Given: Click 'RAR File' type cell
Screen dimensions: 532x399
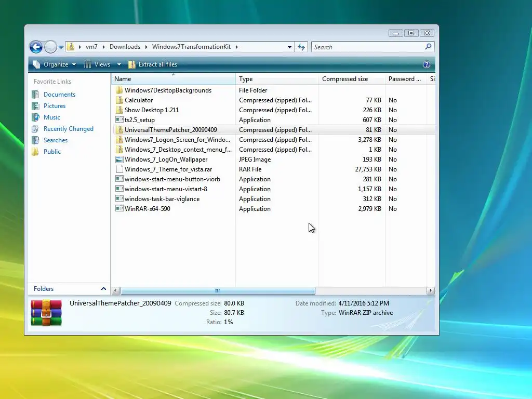Looking at the screenshot, I should point(250,169).
